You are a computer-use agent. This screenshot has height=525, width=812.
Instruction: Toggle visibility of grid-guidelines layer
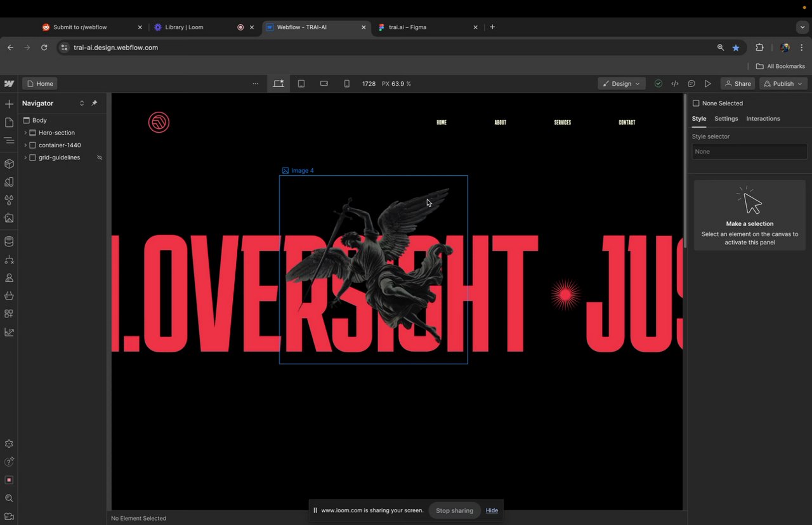pos(100,157)
